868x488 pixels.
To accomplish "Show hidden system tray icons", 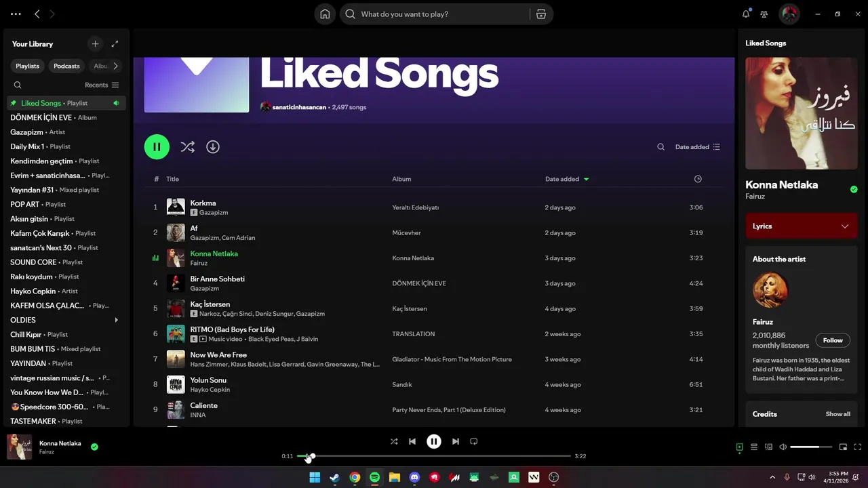I will [x=772, y=477].
